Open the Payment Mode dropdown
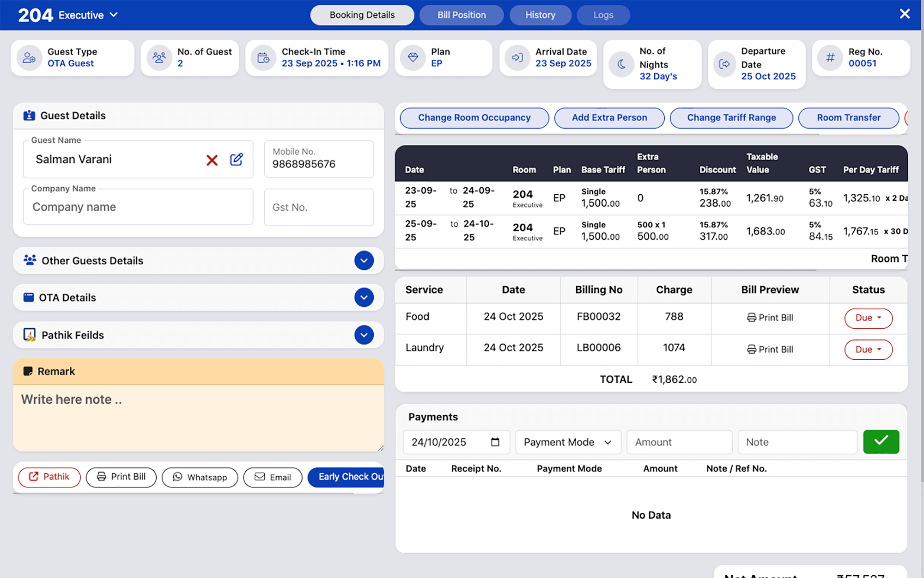924x578 pixels. pos(568,442)
